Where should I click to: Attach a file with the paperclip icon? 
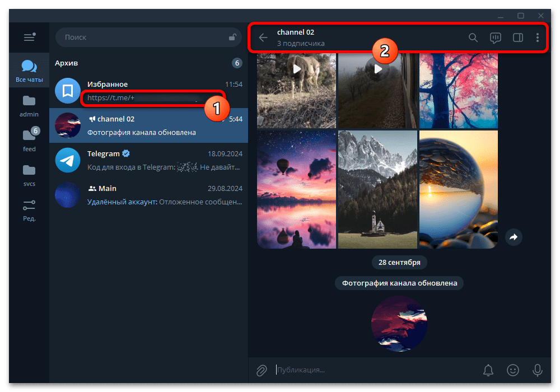click(x=262, y=370)
